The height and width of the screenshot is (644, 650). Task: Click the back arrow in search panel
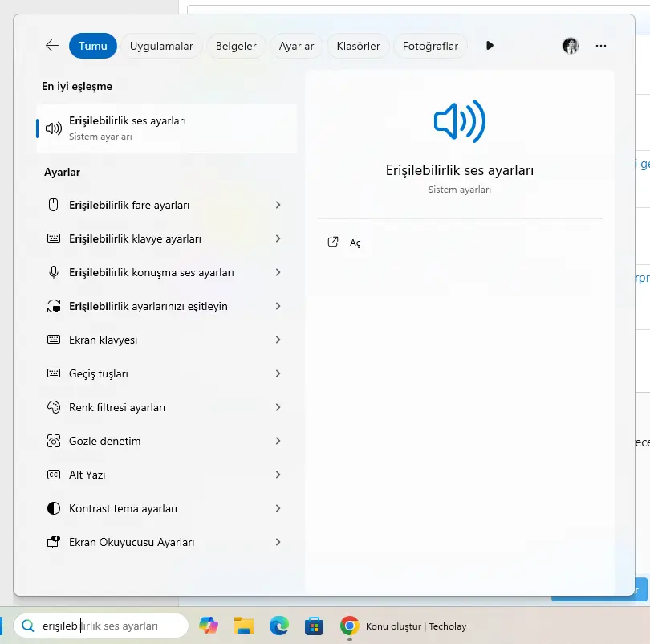coord(52,46)
